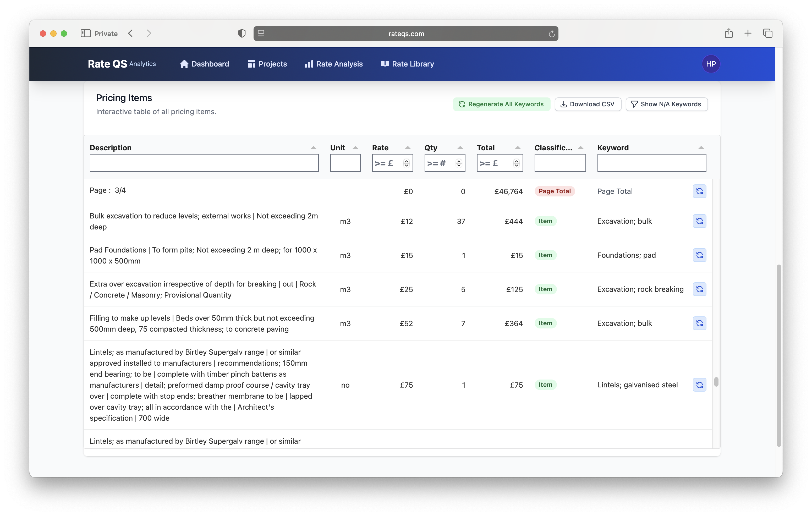Click the £46,764 total cell
812x516 pixels.
point(508,191)
